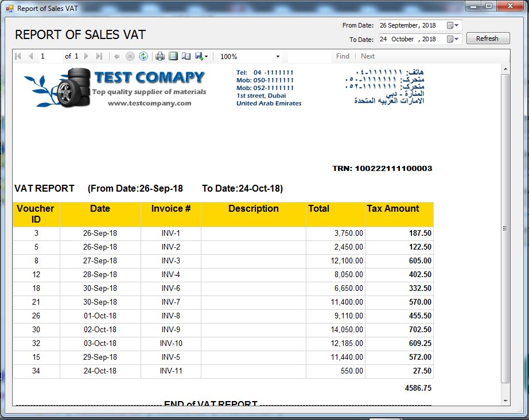Click the window title bar app icon
529x420 pixels.
[x=9, y=9]
